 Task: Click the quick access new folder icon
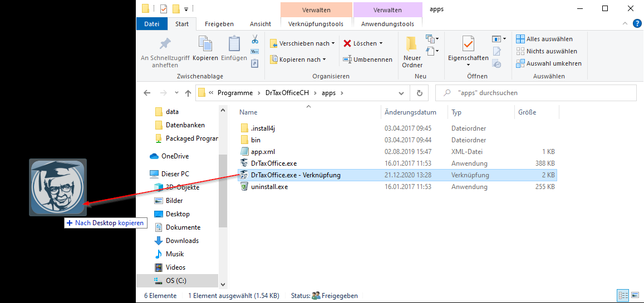pos(176,8)
